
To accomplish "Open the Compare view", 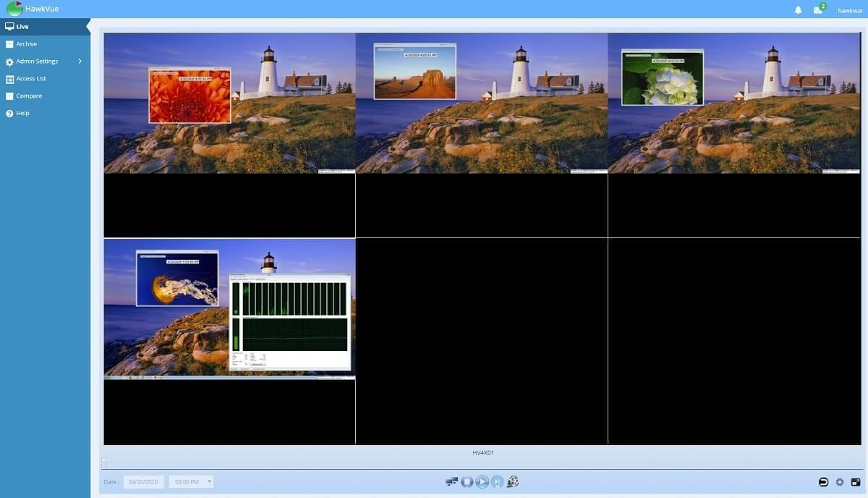I will click(x=29, y=96).
